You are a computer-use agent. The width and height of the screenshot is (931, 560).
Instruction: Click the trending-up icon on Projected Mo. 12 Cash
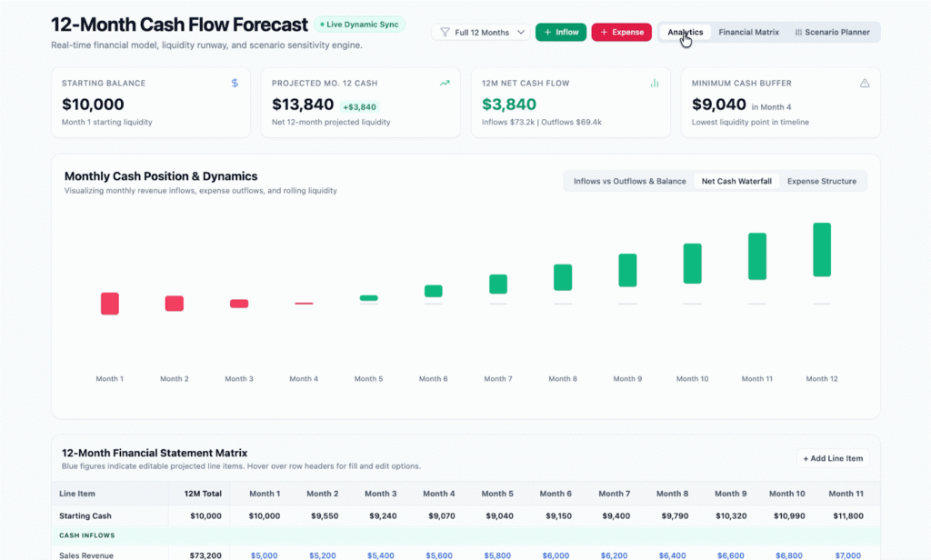(445, 83)
